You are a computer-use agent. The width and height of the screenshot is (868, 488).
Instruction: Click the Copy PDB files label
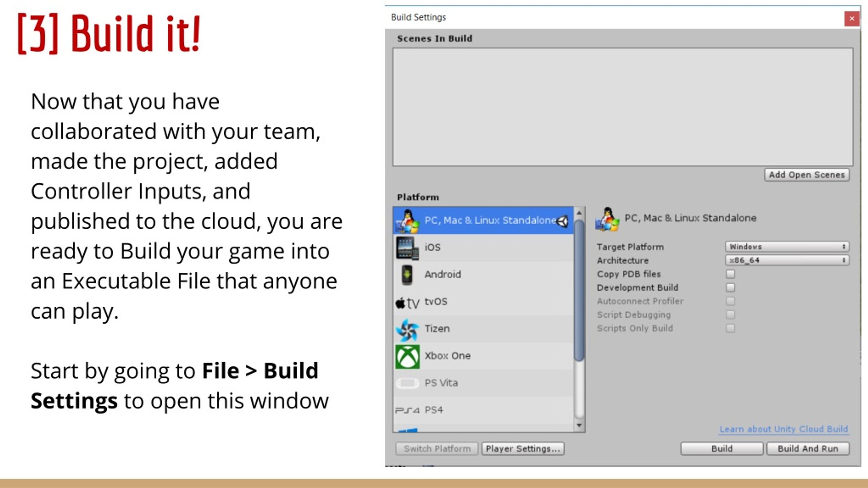[629, 274]
